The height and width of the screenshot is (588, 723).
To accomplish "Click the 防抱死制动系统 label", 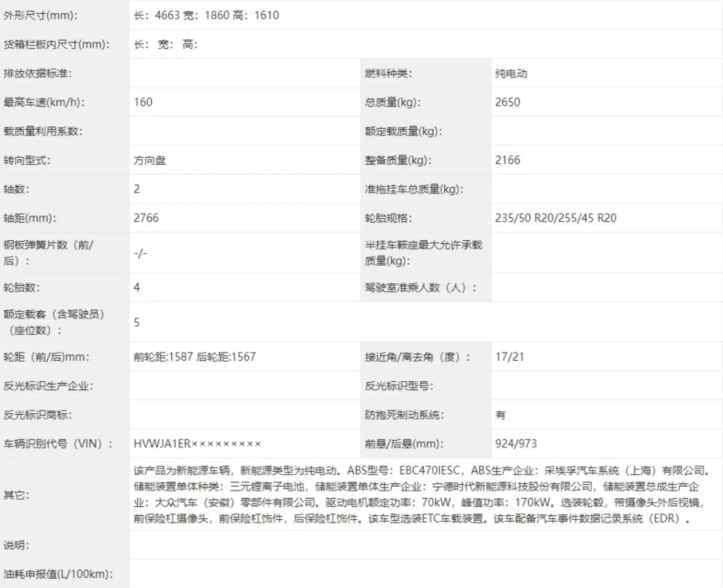I will click(x=404, y=415).
